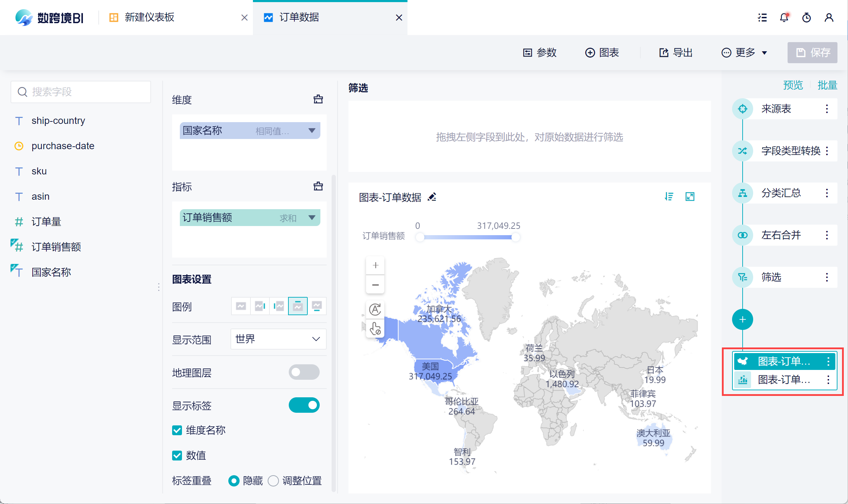Image resolution: width=848 pixels, height=504 pixels.
Task: Switch to the 新建仪表板 tab
Action: (x=149, y=18)
